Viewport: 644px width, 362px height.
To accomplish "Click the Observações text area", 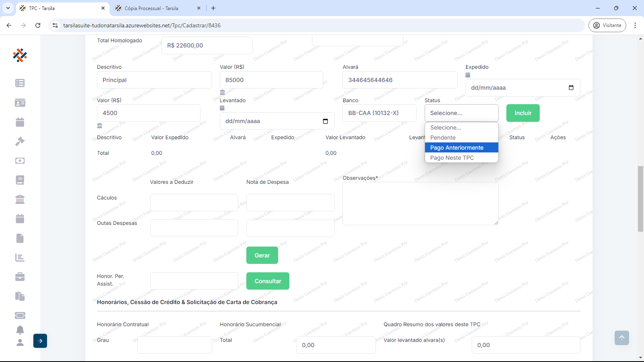I will (x=420, y=204).
